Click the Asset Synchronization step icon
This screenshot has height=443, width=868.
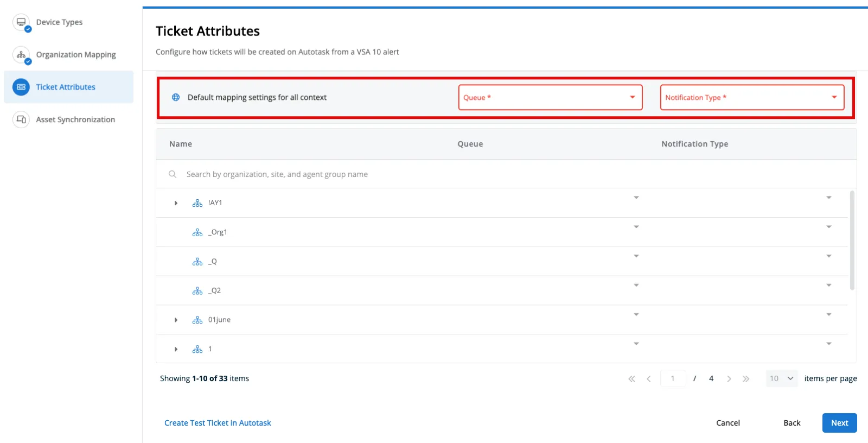coord(21,119)
